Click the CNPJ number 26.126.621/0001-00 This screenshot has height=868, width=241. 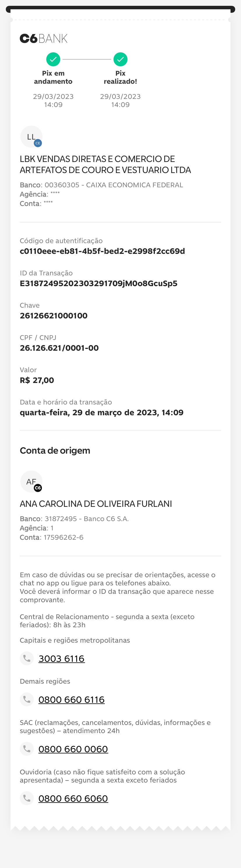tap(59, 348)
